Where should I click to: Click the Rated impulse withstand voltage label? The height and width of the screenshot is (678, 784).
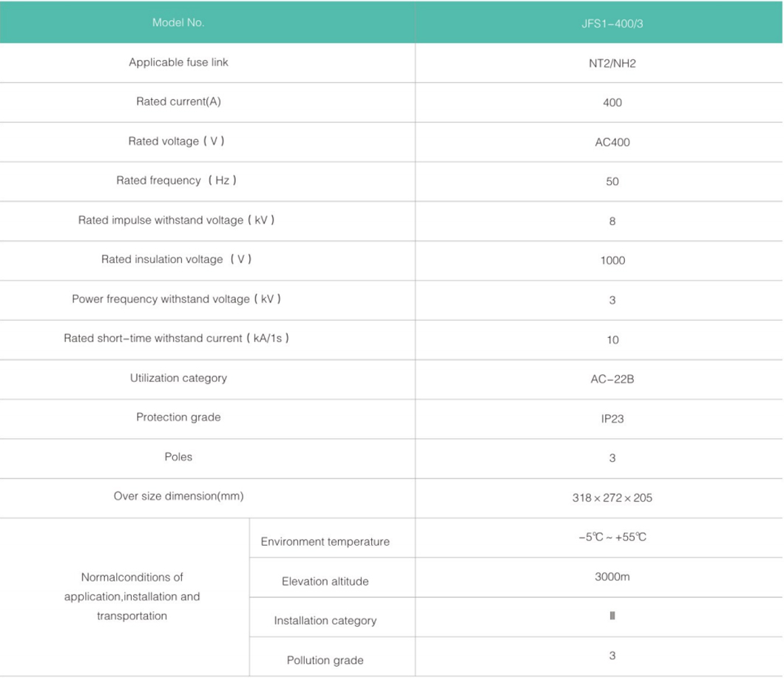(x=177, y=220)
